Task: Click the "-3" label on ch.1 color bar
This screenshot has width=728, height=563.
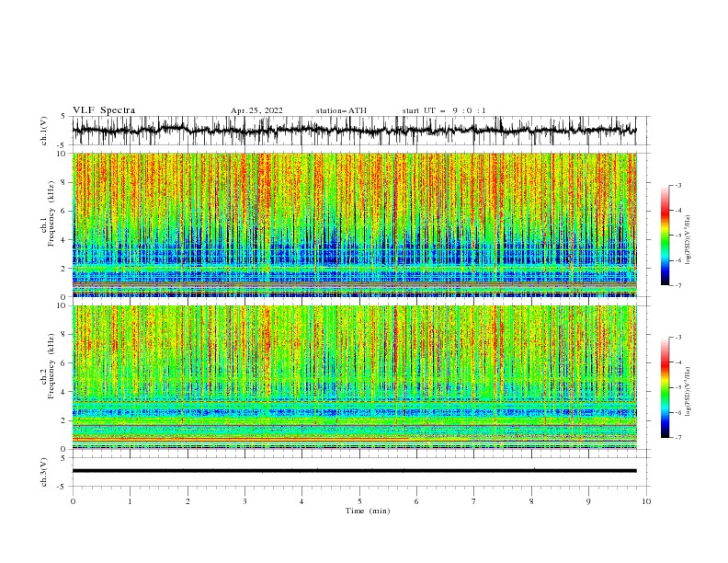Action: coord(677,185)
